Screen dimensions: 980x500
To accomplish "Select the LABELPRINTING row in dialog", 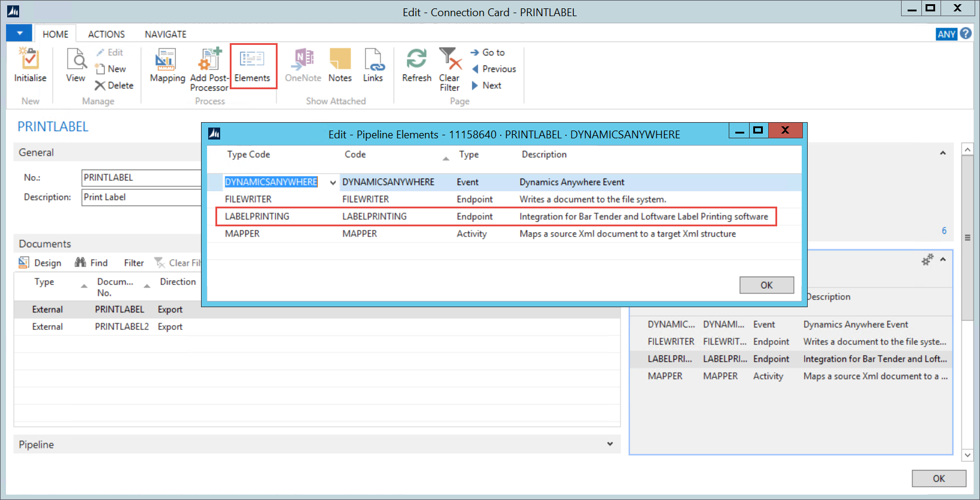I will point(504,217).
